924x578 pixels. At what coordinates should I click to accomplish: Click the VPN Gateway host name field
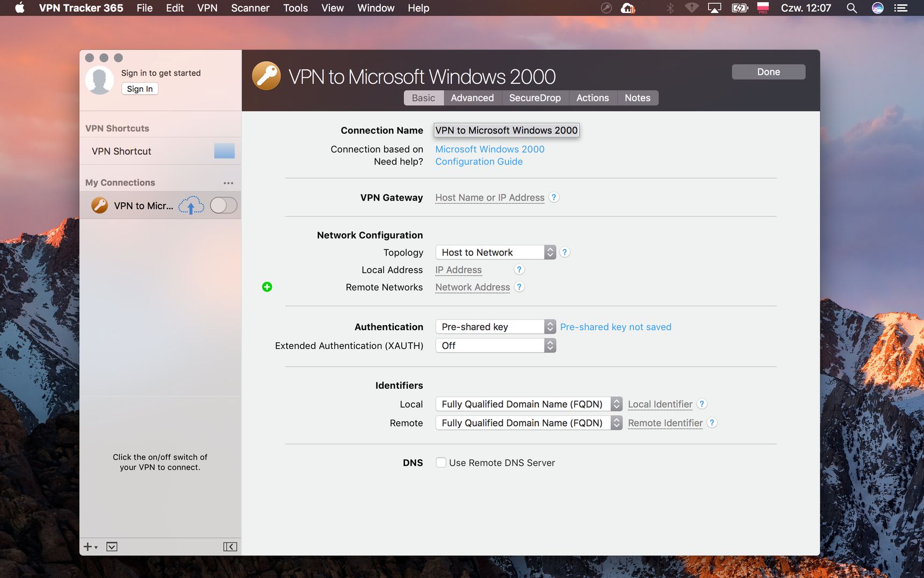tap(490, 197)
